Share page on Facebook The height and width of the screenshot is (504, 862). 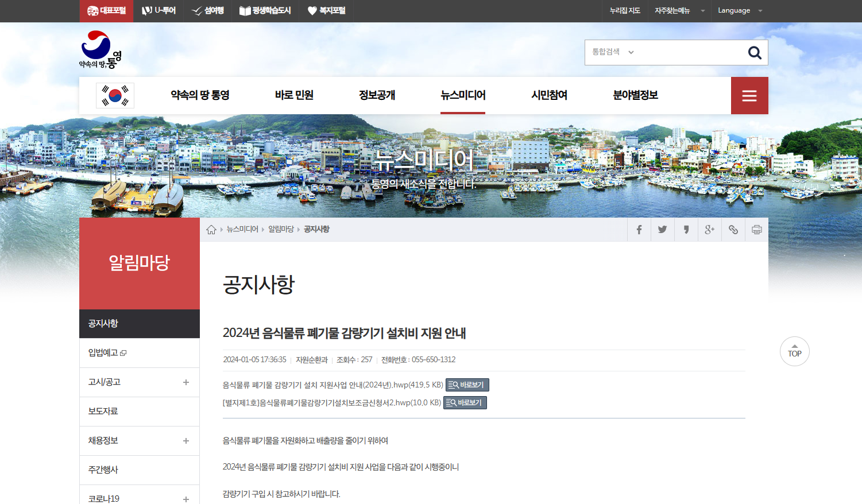pyautogui.click(x=639, y=230)
